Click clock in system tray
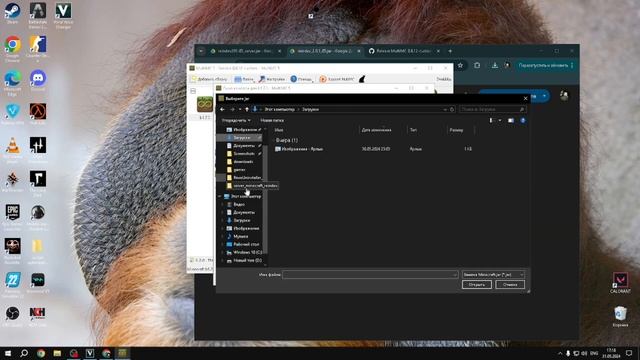 click(x=611, y=353)
